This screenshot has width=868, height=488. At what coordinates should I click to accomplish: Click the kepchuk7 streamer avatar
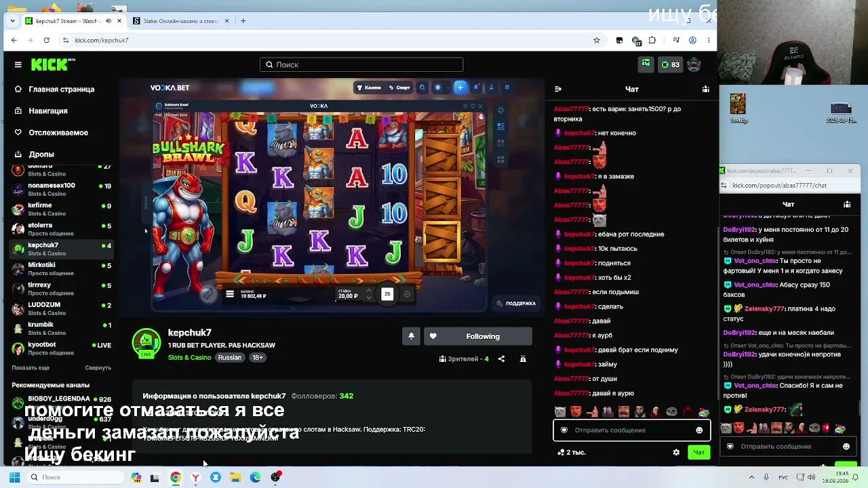146,342
